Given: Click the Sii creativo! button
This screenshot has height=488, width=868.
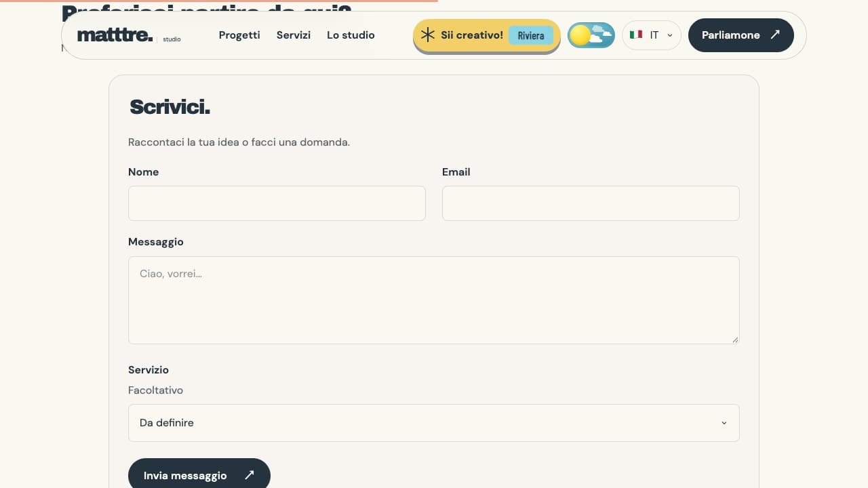Looking at the screenshot, I should point(487,35).
